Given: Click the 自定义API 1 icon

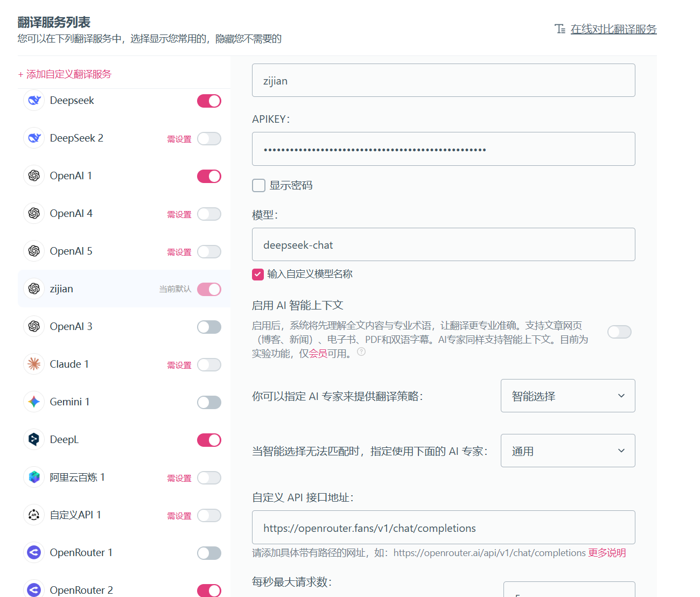Looking at the screenshot, I should click(34, 515).
